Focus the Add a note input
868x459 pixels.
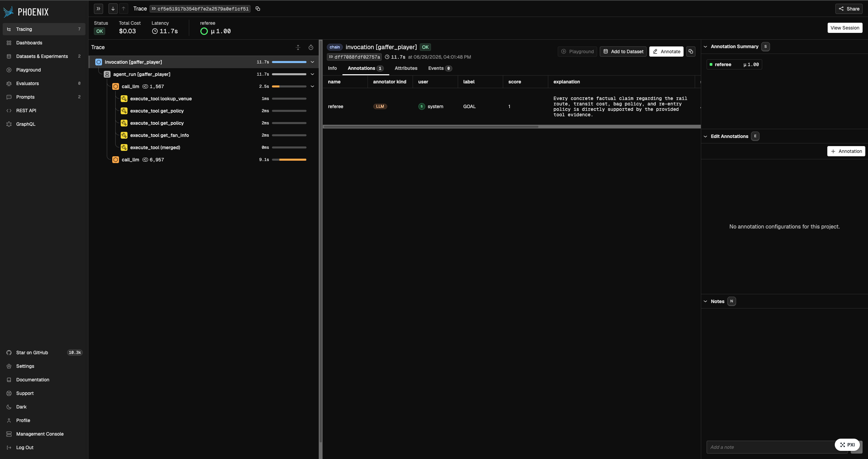[776, 447]
